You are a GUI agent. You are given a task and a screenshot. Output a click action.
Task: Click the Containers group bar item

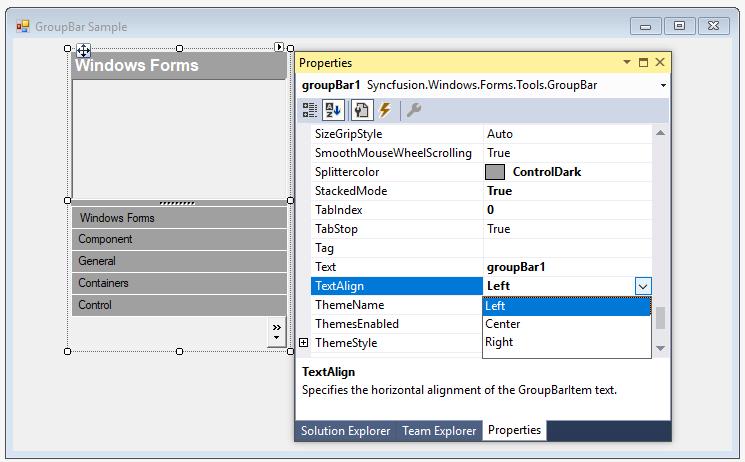[179, 283]
